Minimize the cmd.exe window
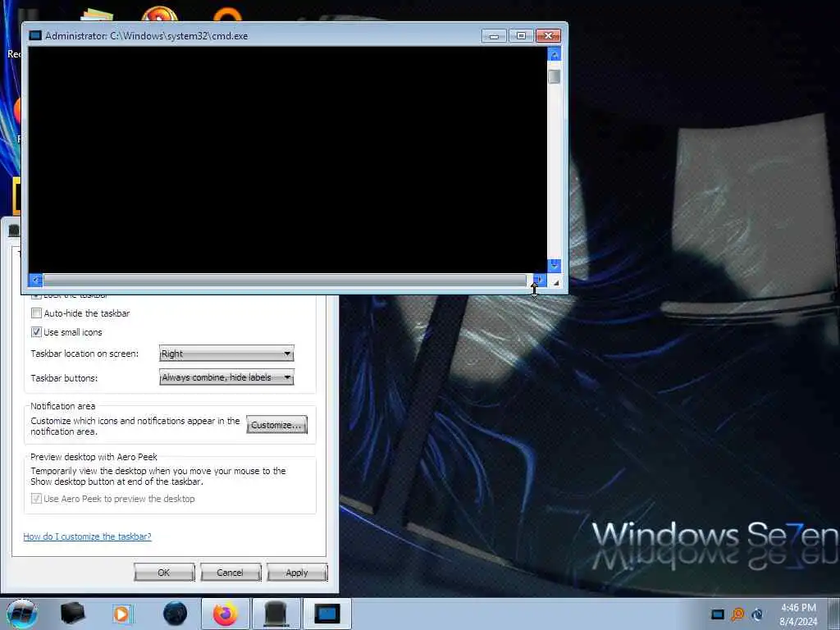 494,36
